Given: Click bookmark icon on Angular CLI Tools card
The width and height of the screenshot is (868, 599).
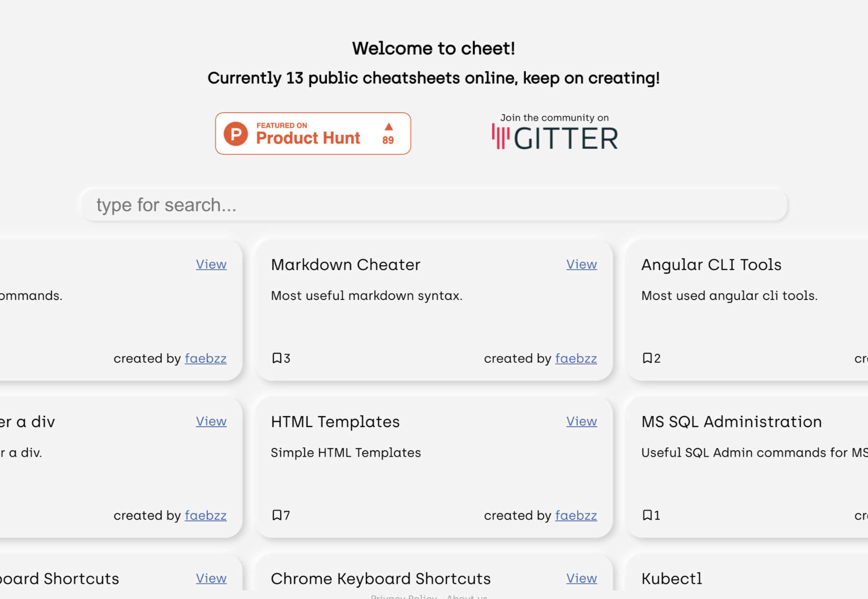Looking at the screenshot, I should tap(647, 358).
